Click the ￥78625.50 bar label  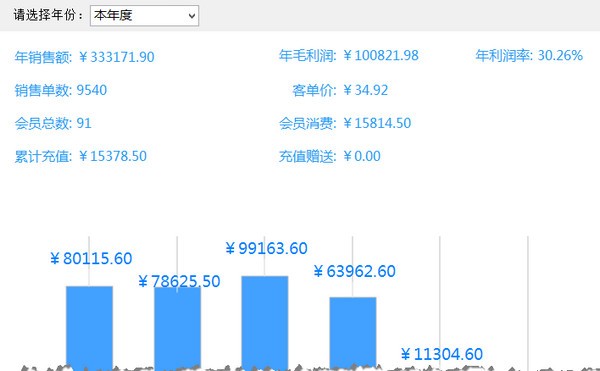(x=179, y=282)
